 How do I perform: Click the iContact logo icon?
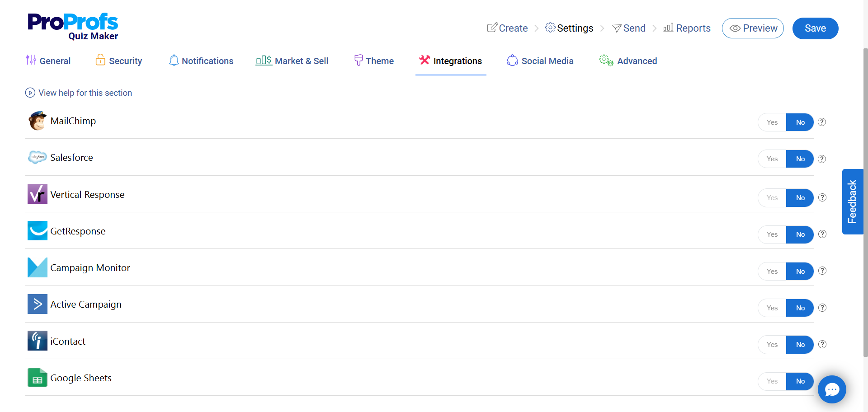coord(37,341)
